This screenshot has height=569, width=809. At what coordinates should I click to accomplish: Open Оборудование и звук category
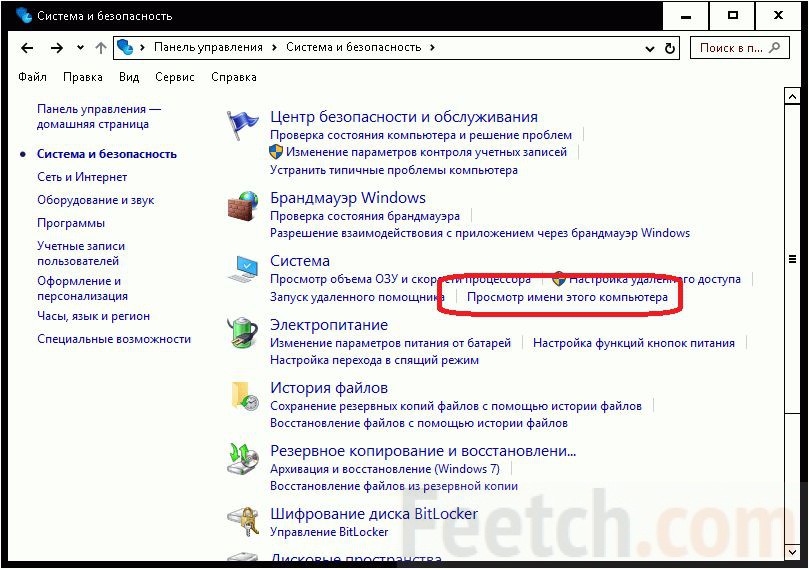pos(95,200)
